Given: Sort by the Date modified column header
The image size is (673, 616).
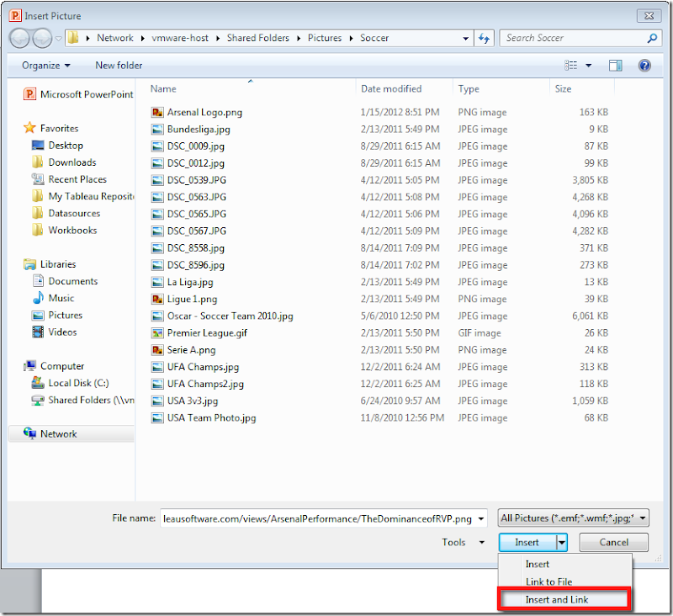Looking at the screenshot, I should point(391,89).
